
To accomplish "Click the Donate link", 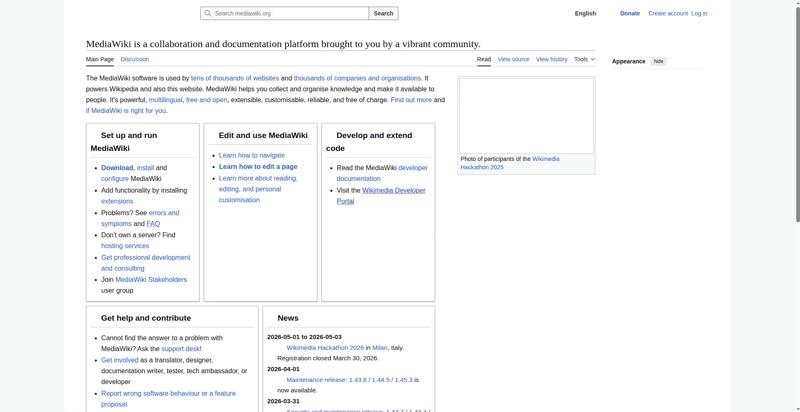I will tap(630, 14).
